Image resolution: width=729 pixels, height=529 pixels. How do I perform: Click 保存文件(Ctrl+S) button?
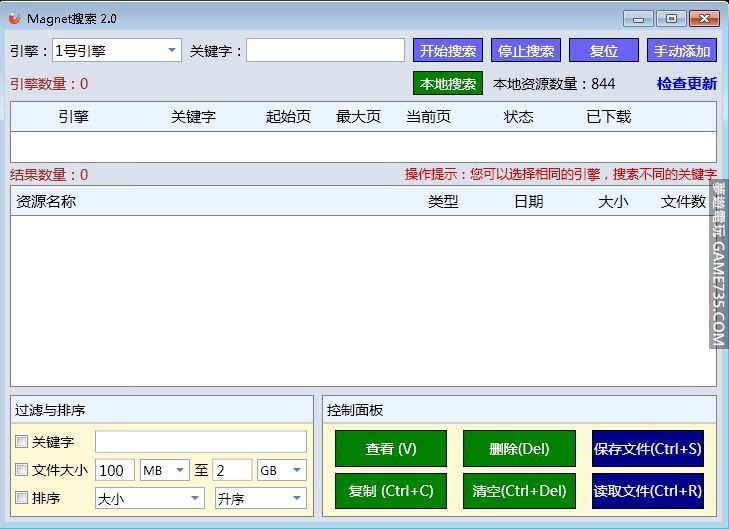(x=647, y=449)
